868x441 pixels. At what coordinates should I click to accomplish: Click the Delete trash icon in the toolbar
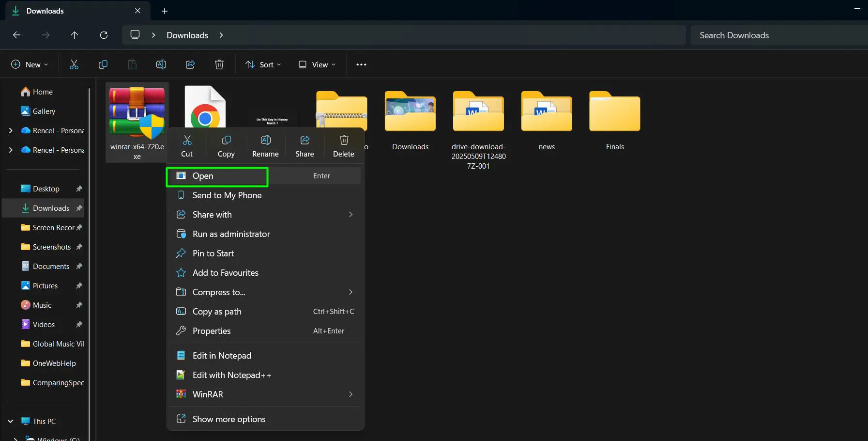pos(219,64)
